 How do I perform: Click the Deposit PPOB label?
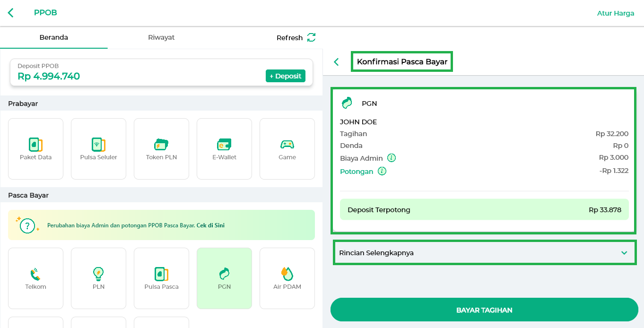tap(38, 66)
